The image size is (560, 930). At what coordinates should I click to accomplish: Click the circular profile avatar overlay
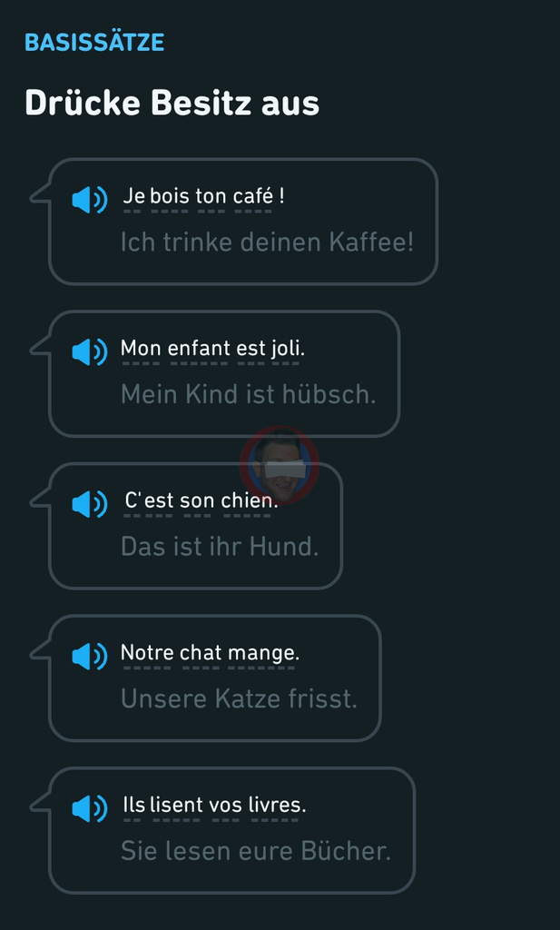[280, 465]
